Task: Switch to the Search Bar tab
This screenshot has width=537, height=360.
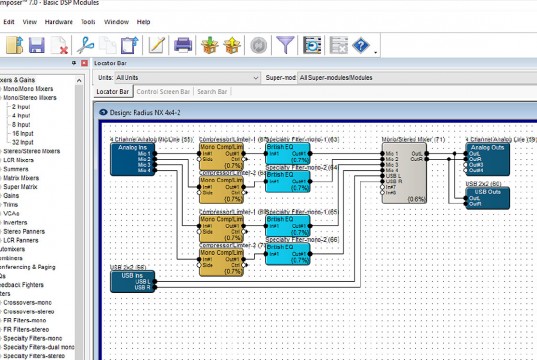Action: pos(212,91)
